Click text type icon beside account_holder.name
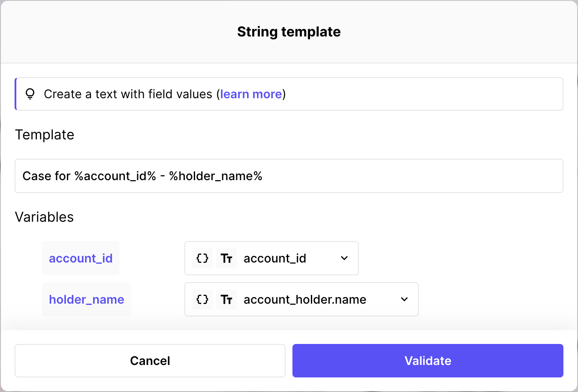Image resolution: width=578 pixels, height=392 pixels. point(226,299)
